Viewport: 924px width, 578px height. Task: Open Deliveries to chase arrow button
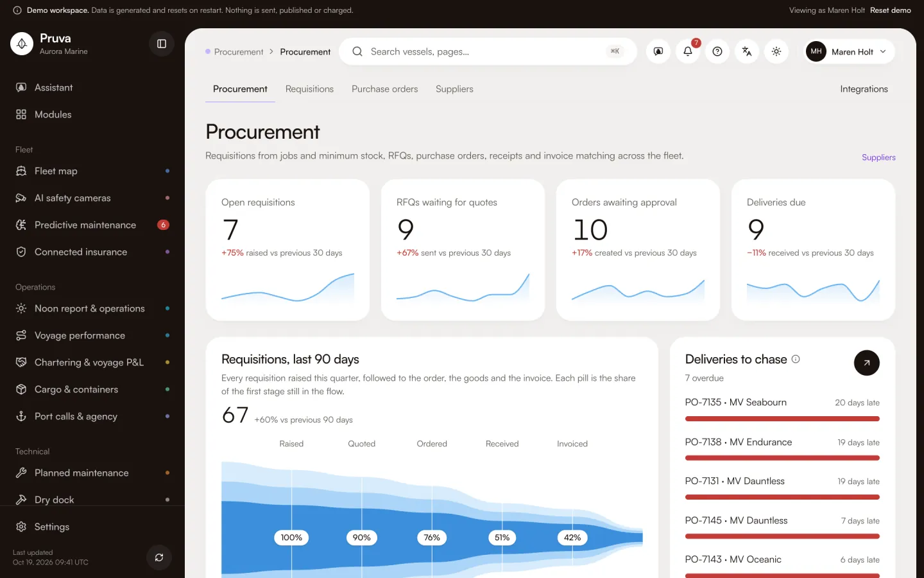866,363
